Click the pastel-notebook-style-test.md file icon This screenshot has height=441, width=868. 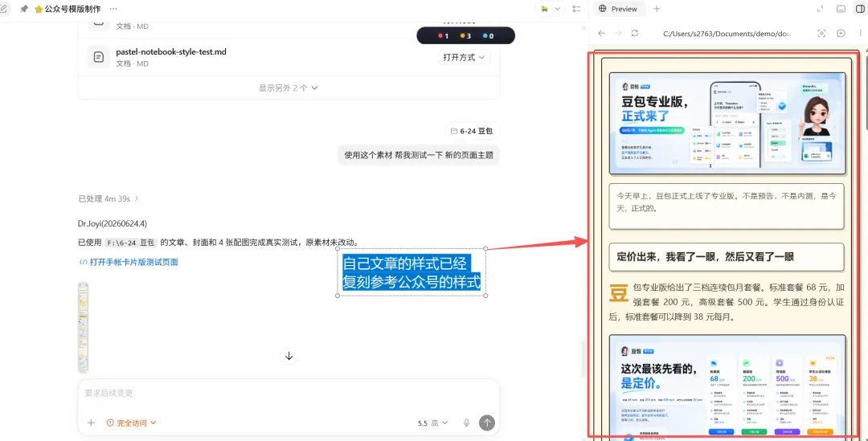coord(99,57)
